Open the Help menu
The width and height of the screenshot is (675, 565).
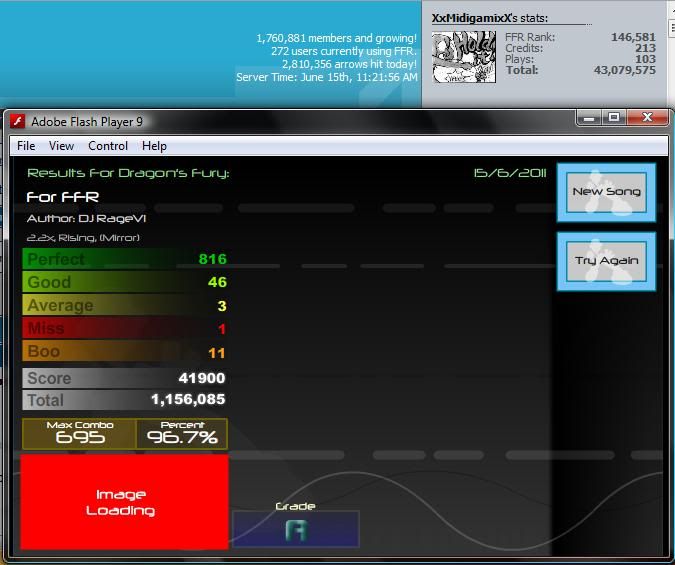pos(154,146)
